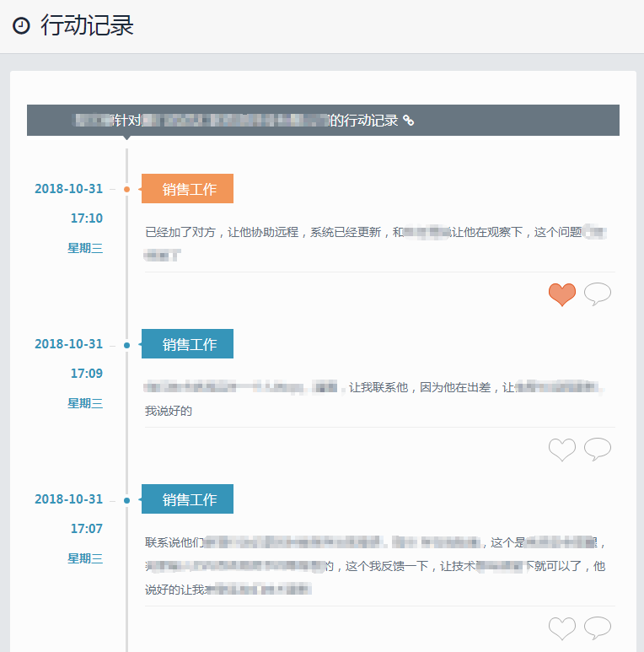Click the 星期三 label under 17:09
Screen dimensions: 644x652
[x=85, y=403]
